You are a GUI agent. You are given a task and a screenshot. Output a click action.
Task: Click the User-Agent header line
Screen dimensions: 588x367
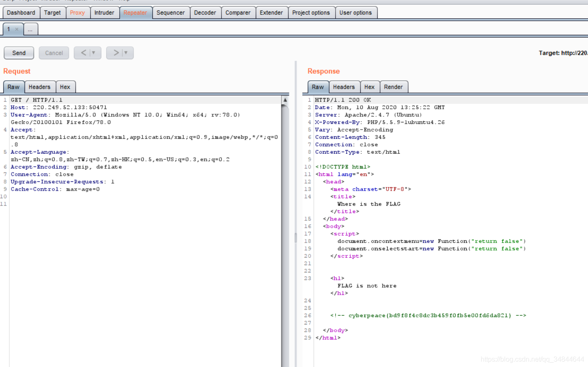[x=125, y=119]
